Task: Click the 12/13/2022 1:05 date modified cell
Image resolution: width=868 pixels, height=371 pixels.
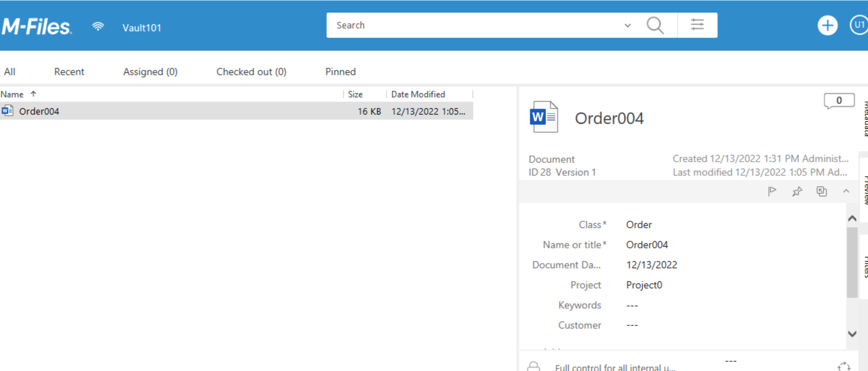Action: click(x=428, y=111)
